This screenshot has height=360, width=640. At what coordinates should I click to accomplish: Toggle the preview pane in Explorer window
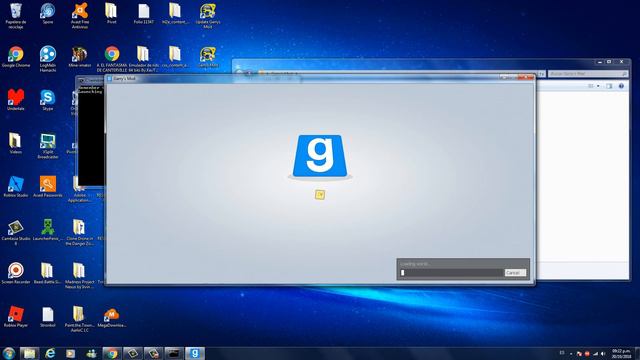(609, 86)
